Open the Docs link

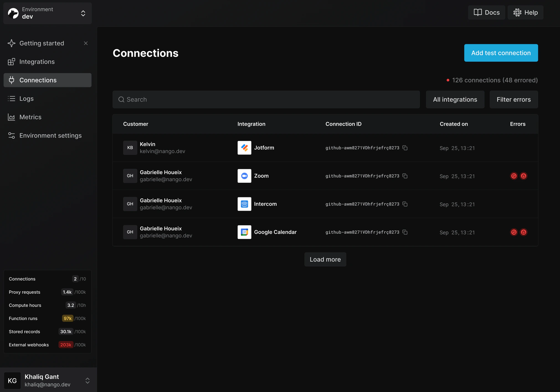[x=486, y=12]
